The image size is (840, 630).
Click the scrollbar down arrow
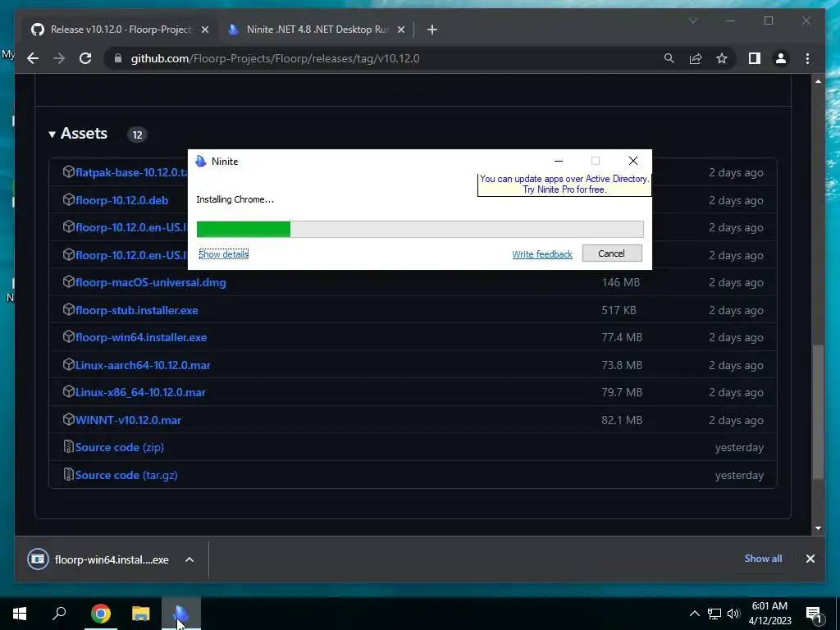[818, 528]
